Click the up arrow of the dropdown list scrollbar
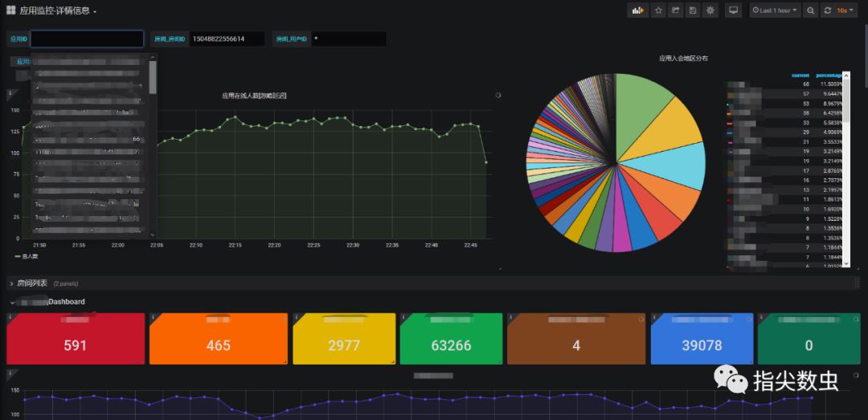Image resolution: width=868 pixels, height=420 pixels. (153, 57)
